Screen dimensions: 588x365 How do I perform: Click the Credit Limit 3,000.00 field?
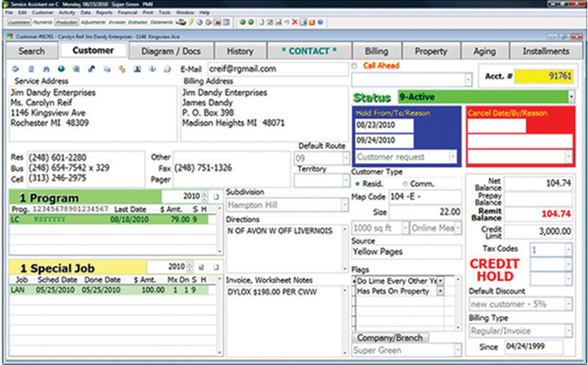click(x=539, y=231)
